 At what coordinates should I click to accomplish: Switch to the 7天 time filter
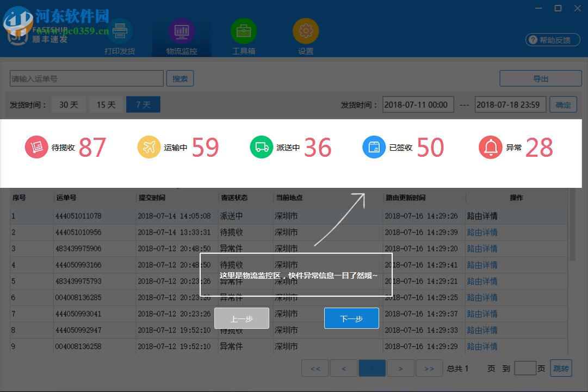143,104
